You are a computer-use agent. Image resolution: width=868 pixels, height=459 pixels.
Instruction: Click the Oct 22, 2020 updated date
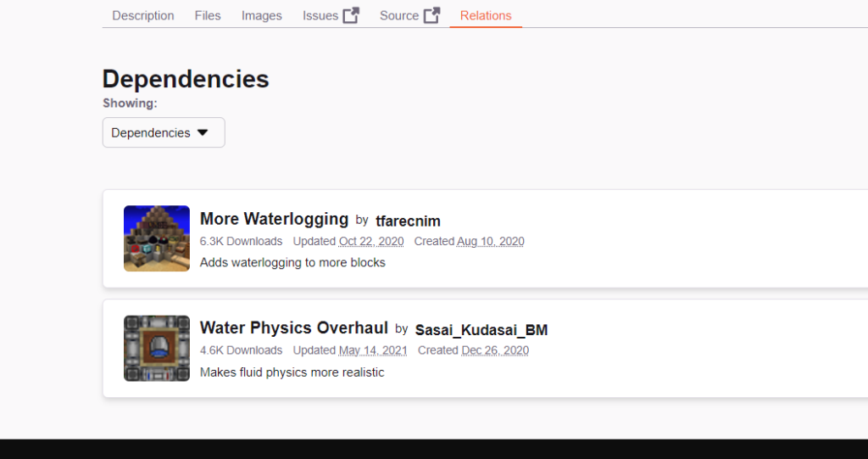[371, 241]
